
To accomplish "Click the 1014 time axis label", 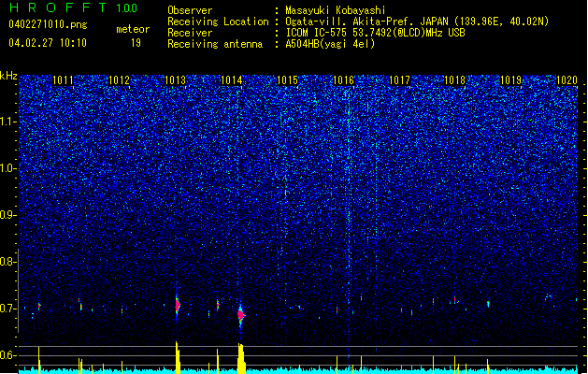I will (x=232, y=80).
